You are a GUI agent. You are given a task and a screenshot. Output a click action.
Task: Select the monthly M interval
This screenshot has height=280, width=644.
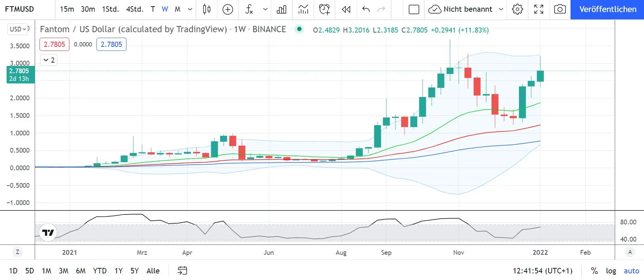coord(178,9)
